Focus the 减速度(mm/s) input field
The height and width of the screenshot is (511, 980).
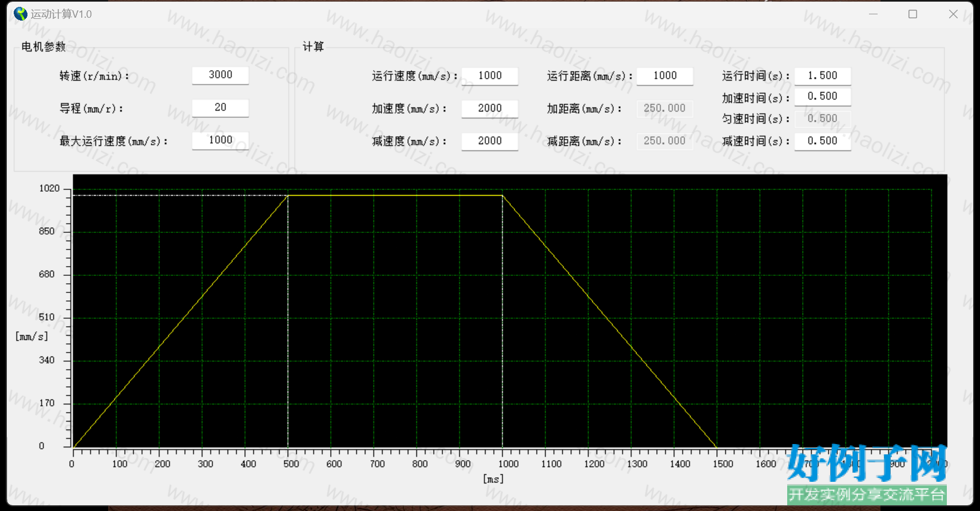[490, 141]
